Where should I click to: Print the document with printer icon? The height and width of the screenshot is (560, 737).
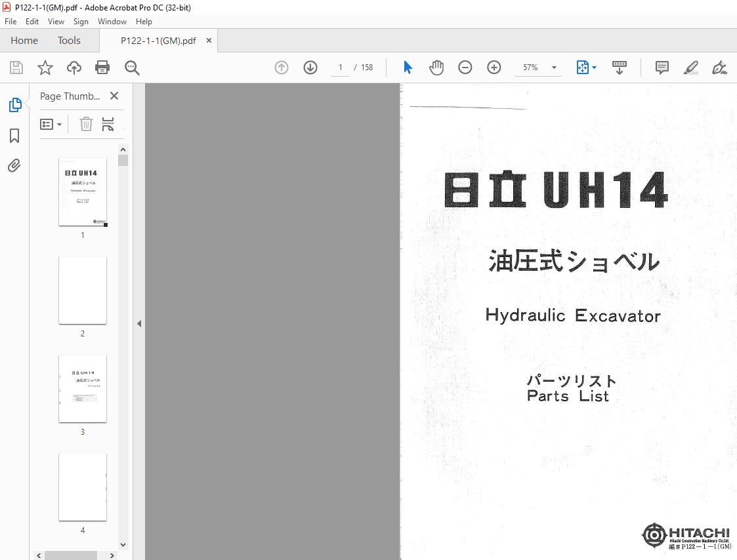click(x=102, y=68)
